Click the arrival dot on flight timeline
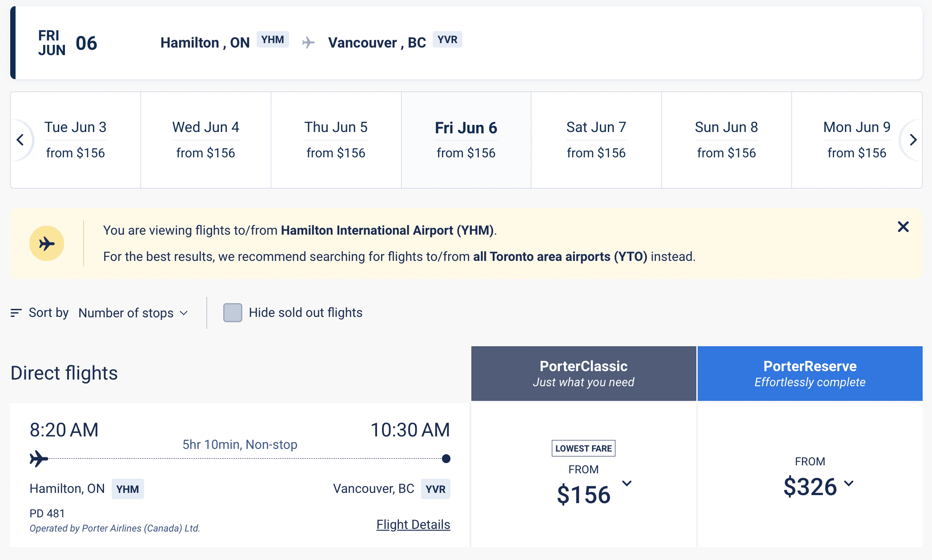Screen dimensions: 932x560 pyautogui.click(x=446, y=459)
